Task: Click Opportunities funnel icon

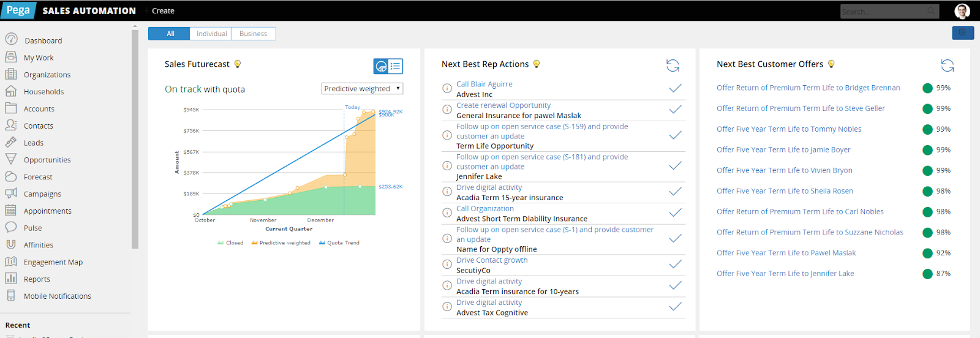Action: [11, 159]
